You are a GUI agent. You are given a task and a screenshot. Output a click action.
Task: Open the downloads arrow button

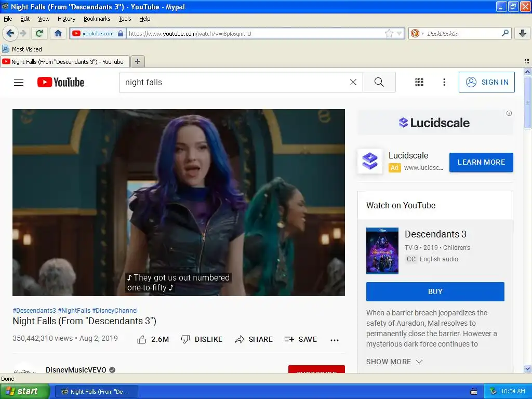coord(523,33)
